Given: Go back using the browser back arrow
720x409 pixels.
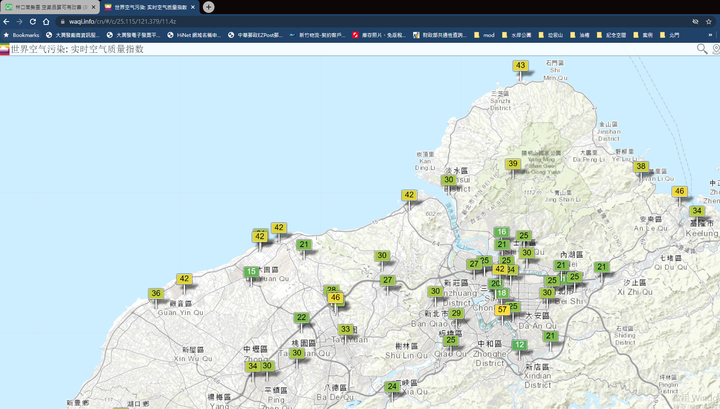Looking at the screenshot, I should coord(6,21).
